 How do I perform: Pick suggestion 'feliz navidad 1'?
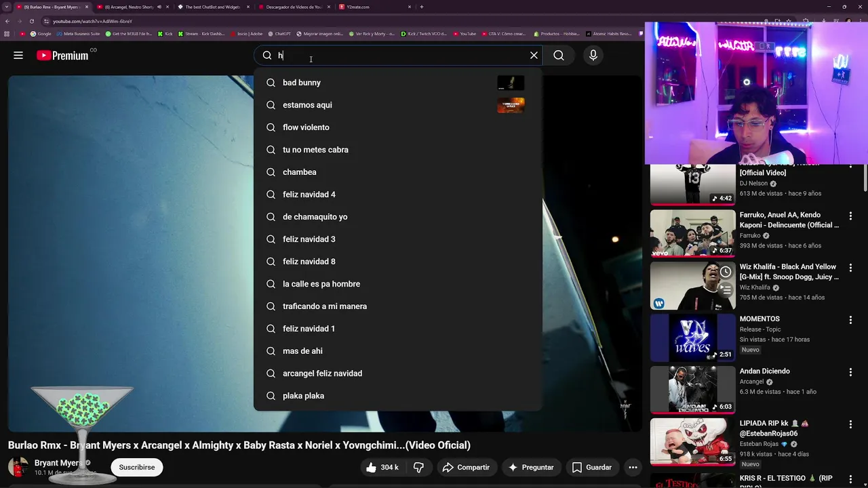tap(398, 329)
